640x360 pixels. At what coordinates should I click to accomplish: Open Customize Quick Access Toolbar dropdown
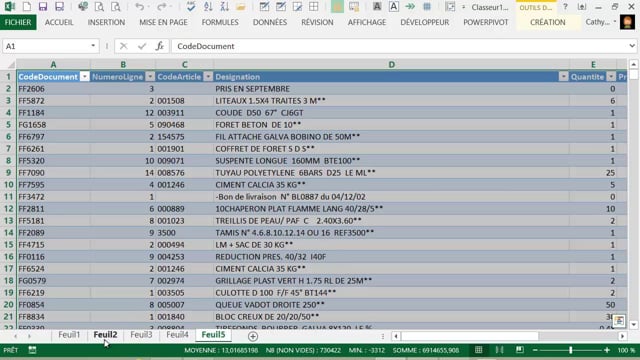click(463, 7)
